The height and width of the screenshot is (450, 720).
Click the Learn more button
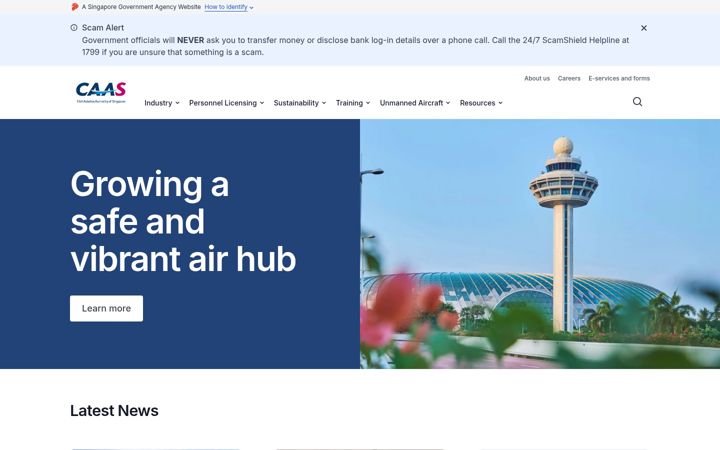[107, 309]
